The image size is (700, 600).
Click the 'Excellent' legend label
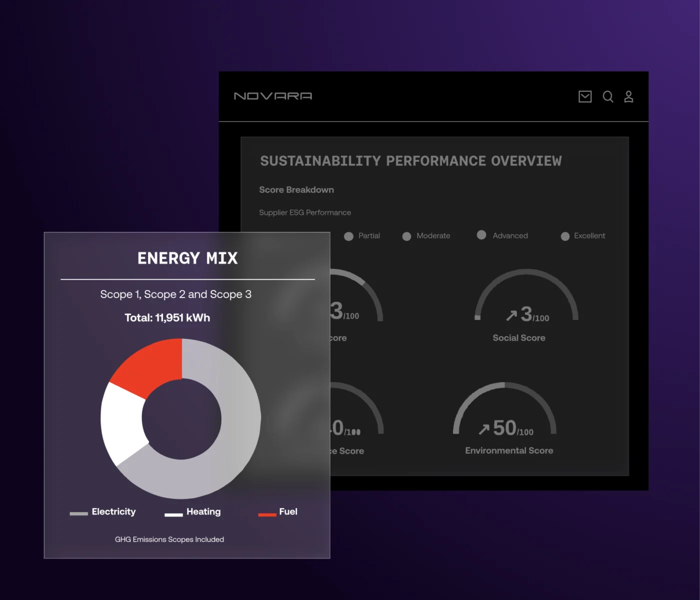point(589,236)
